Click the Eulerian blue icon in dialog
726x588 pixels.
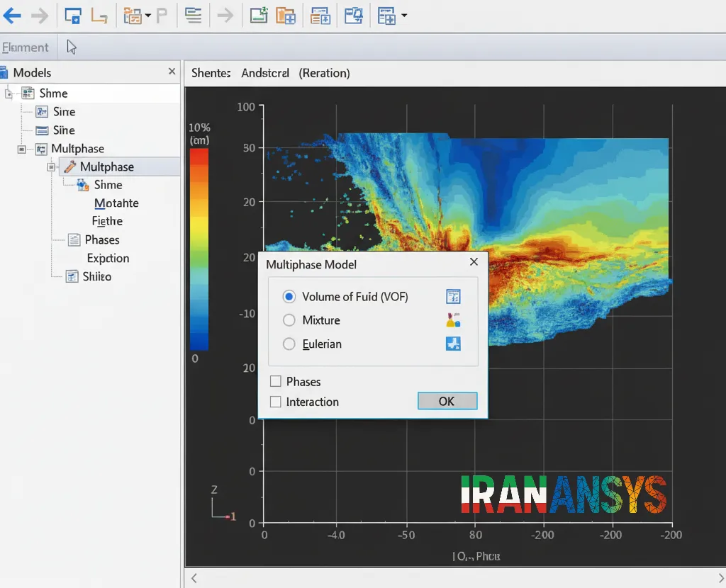453,344
